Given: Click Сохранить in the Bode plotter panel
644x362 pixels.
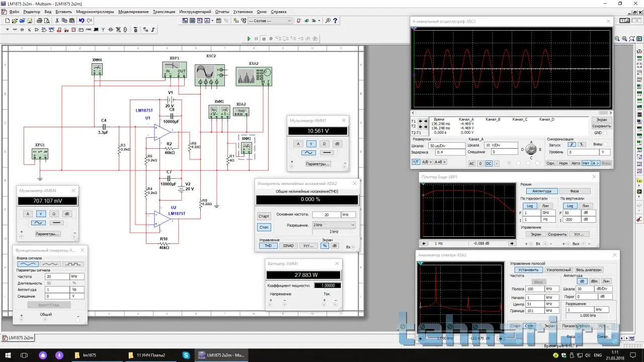Looking at the screenshot, I should [x=557, y=234].
